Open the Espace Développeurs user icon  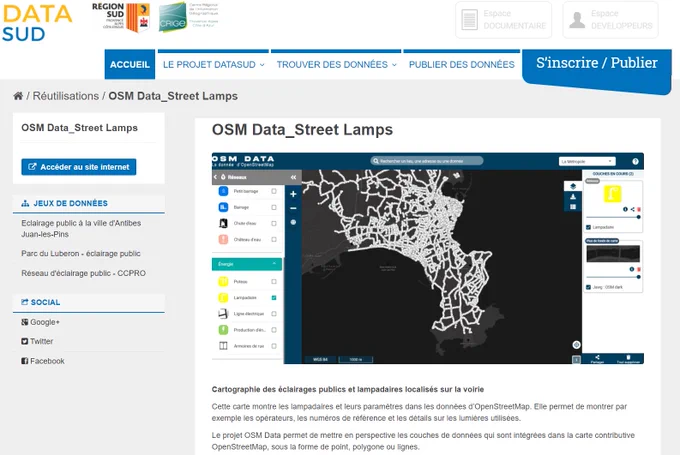coord(577,20)
